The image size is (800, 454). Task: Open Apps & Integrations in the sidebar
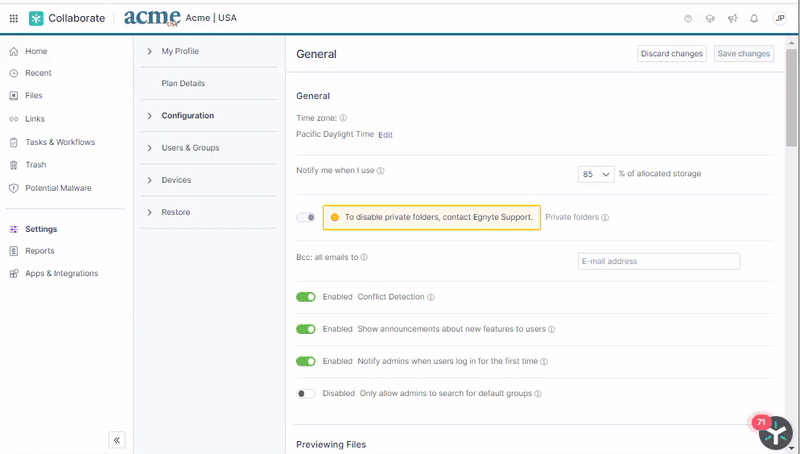pos(62,273)
